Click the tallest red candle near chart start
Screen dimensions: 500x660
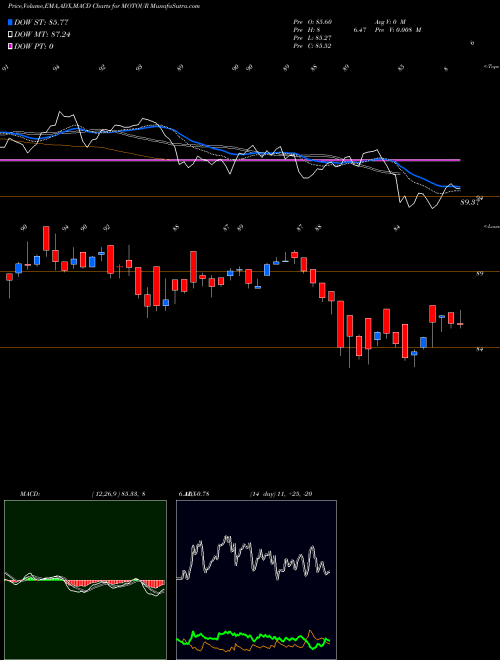pyautogui.click(x=46, y=238)
